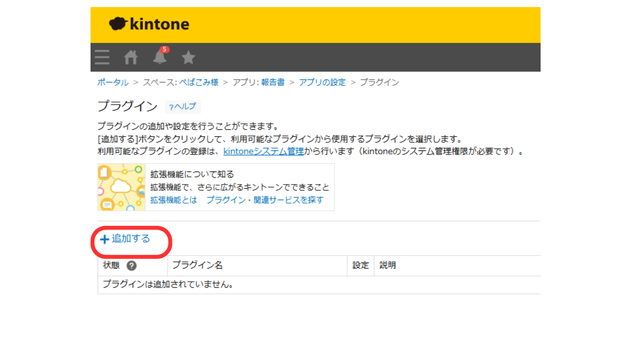Open the ぺぱこみ様 space breadcrumb
Image resolution: width=644 pixels, height=337 pixels.
point(198,82)
